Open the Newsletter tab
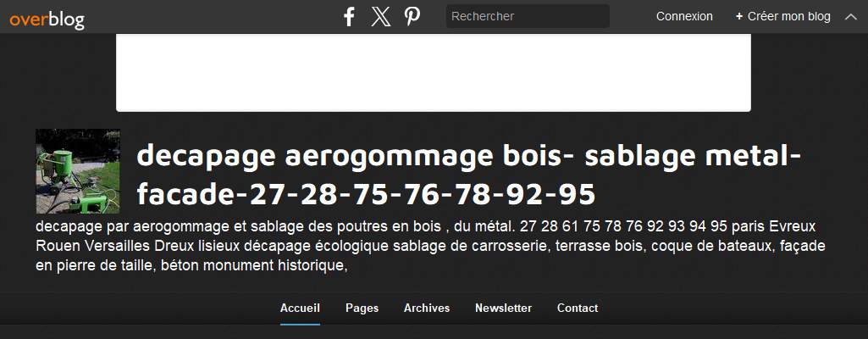 pos(503,308)
